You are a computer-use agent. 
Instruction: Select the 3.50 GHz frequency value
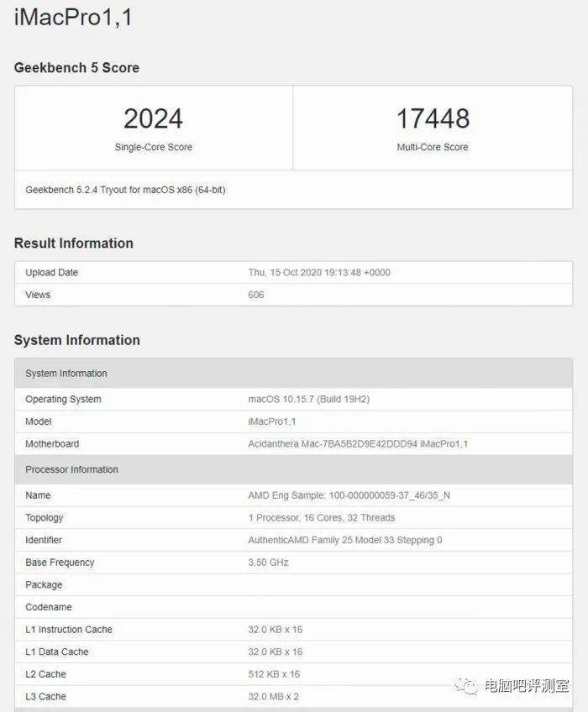point(268,563)
